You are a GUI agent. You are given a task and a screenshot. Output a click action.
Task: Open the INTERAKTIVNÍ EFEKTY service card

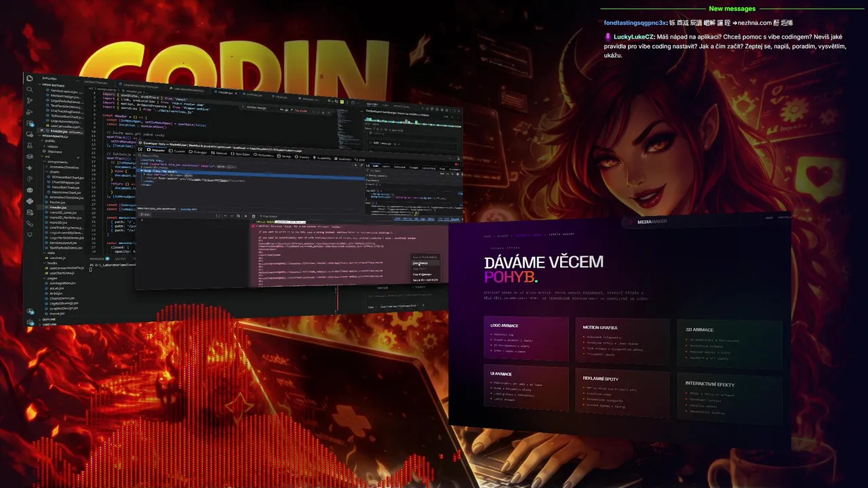pyautogui.click(x=730, y=399)
